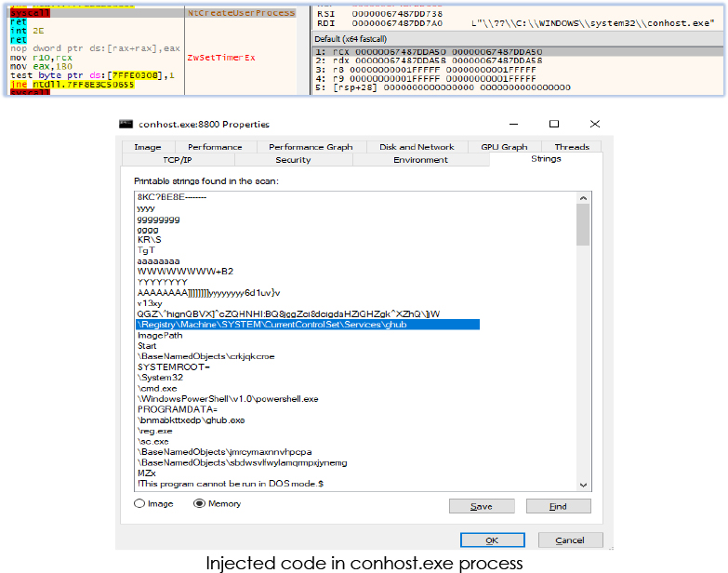This screenshot has height=573, width=728.
Task: Open the Disk and Network tab
Action: 417,147
